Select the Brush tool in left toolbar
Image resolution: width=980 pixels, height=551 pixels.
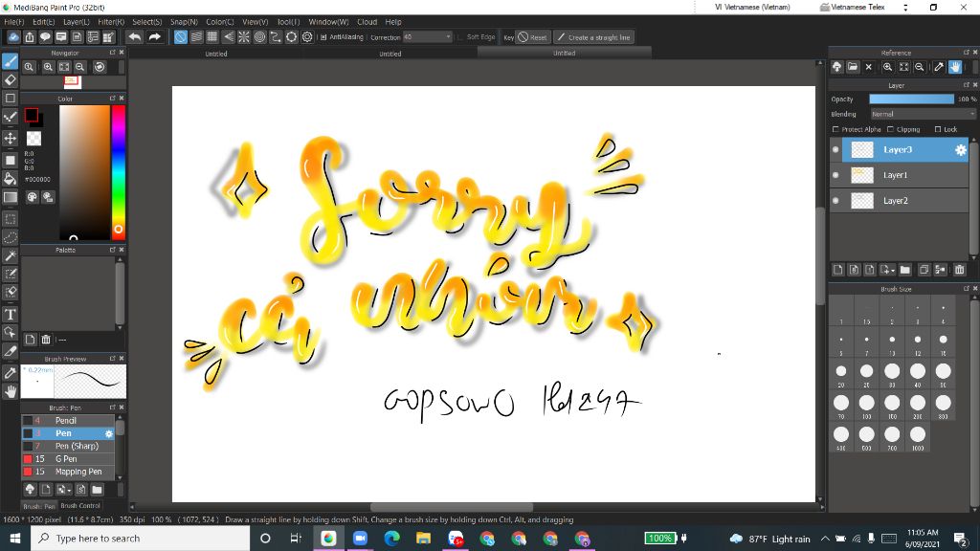tap(10, 61)
